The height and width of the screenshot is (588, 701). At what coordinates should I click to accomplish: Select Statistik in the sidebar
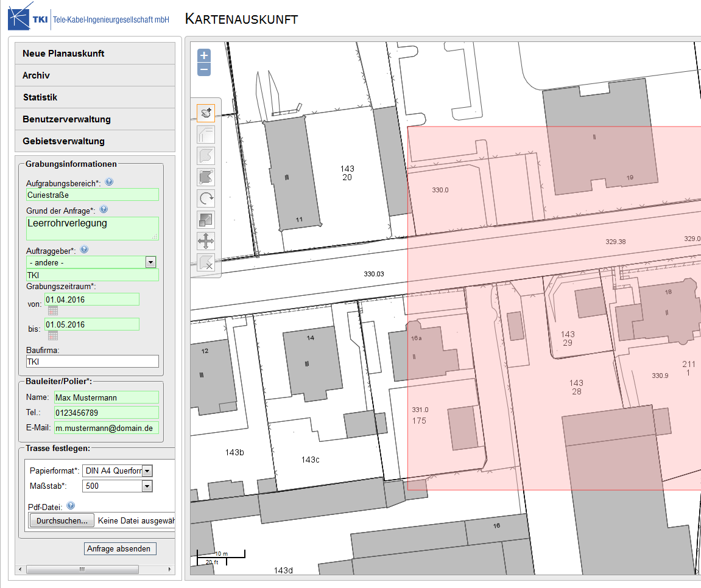[39, 97]
